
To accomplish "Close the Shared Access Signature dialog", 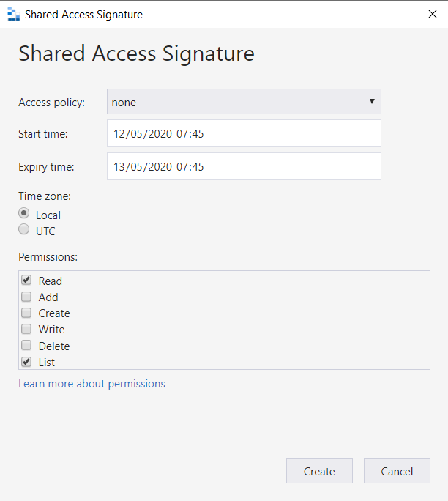I will (x=432, y=14).
